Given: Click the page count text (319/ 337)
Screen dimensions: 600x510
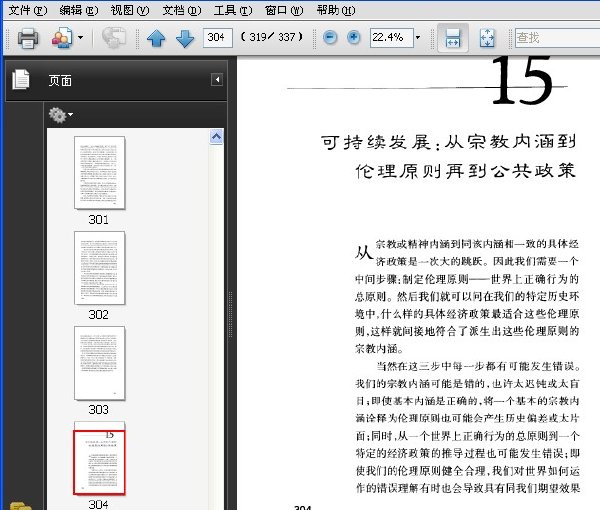Looking at the screenshot, I should (x=271, y=37).
